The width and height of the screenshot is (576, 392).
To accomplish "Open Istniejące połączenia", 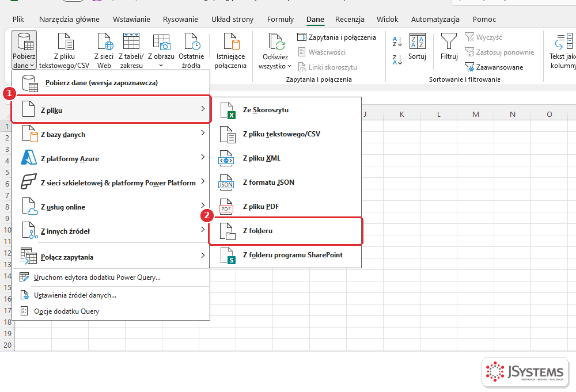I will (231, 51).
